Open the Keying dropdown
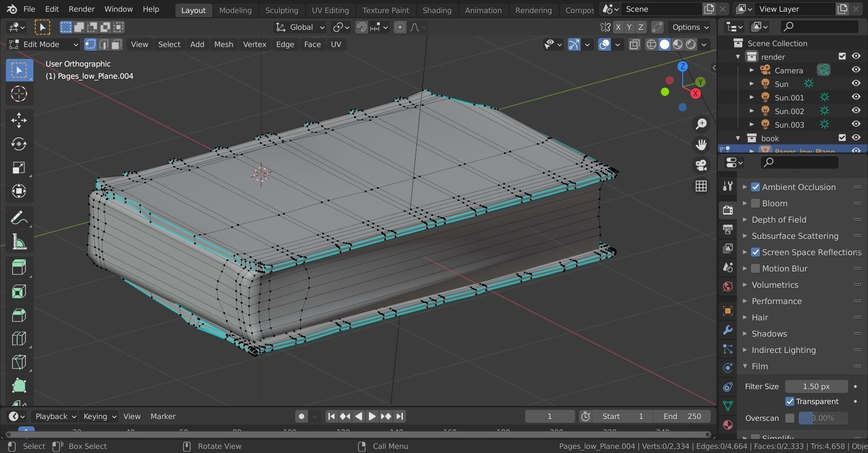The image size is (868, 453). [99, 416]
